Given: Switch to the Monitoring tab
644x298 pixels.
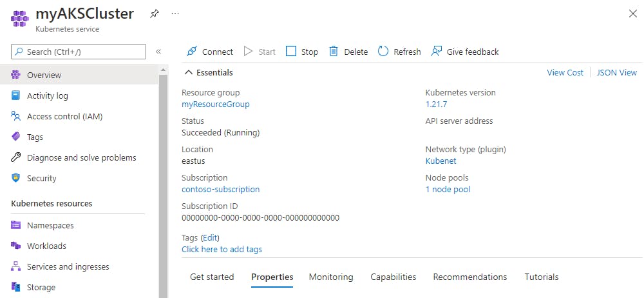Looking at the screenshot, I should point(331,277).
